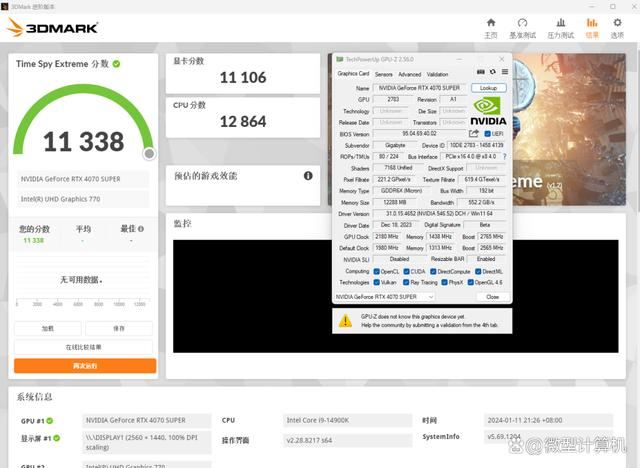
Task: Click gray marker on score gauge
Action: pos(149,154)
